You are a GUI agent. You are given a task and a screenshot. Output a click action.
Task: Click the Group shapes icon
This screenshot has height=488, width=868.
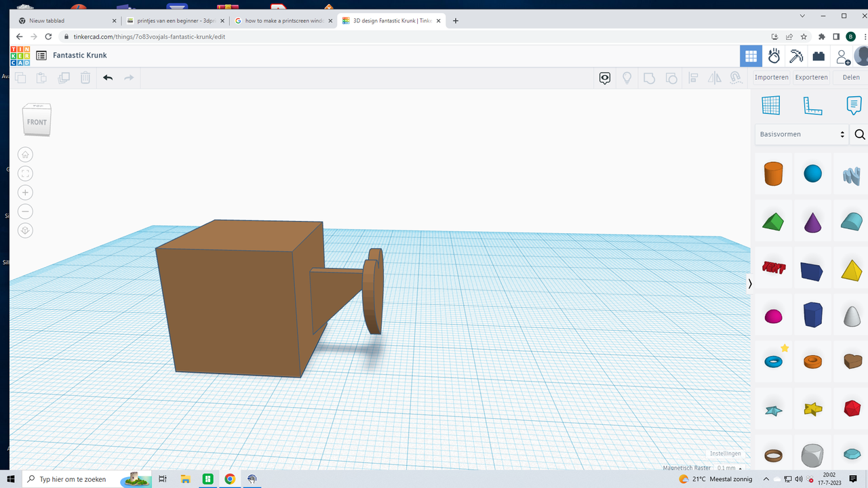[x=649, y=78]
